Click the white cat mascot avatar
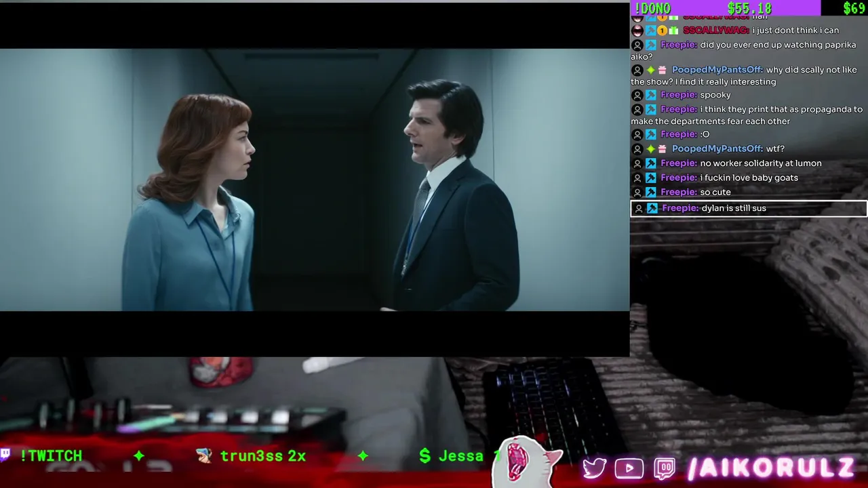The height and width of the screenshot is (488, 868). point(528,463)
